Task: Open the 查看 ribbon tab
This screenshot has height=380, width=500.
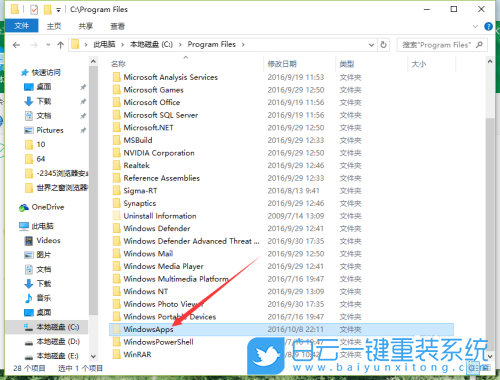Action: 117,26
